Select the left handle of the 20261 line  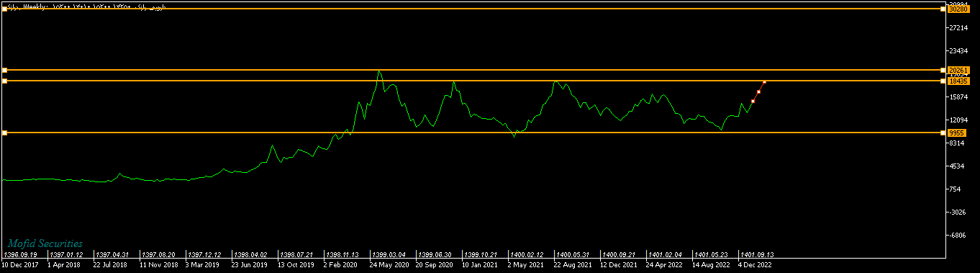click(4, 70)
